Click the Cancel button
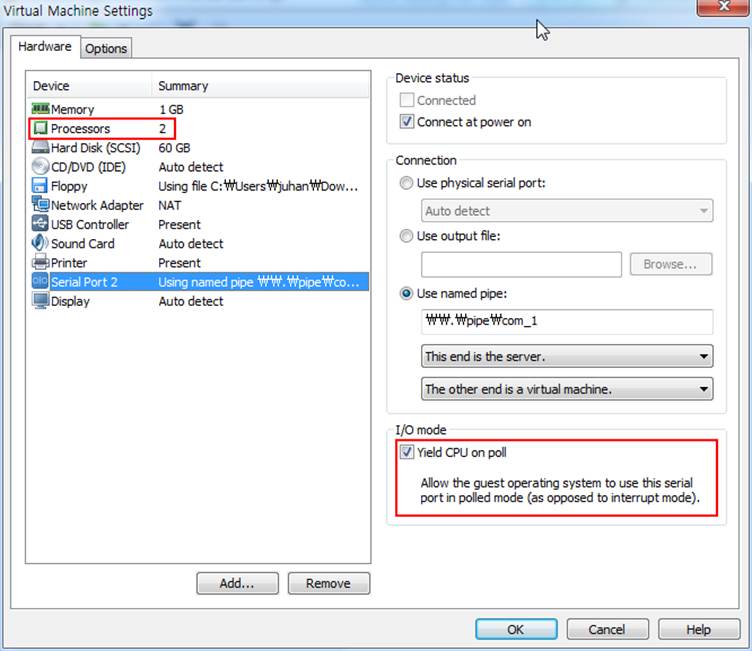The height and width of the screenshot is (651, 752). (x=607, y=629)
